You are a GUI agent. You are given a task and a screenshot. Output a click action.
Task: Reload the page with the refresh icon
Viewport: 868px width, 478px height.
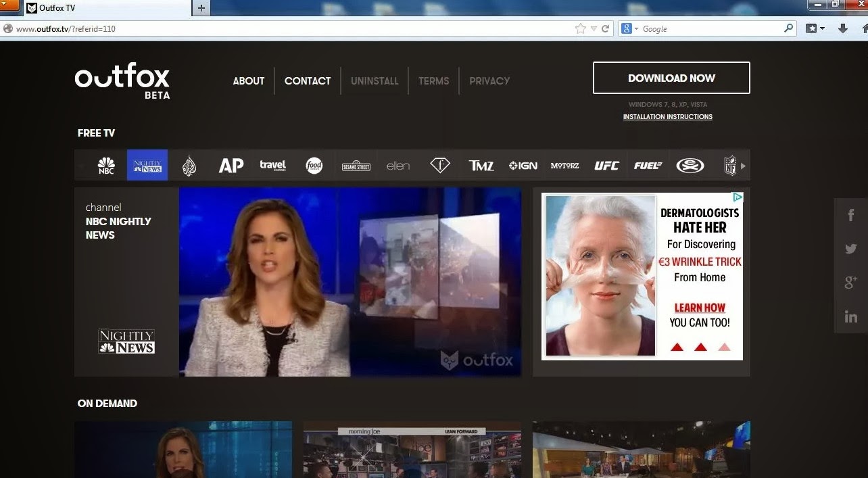606,29
